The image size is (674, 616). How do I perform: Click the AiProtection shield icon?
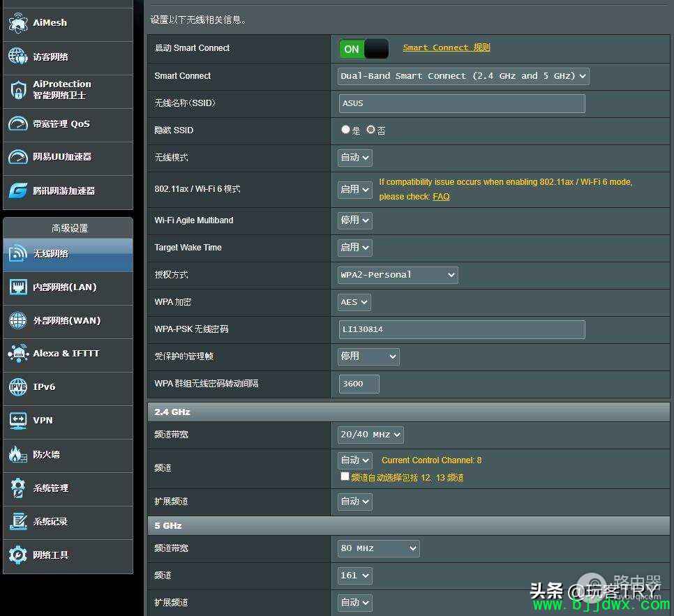18,89
